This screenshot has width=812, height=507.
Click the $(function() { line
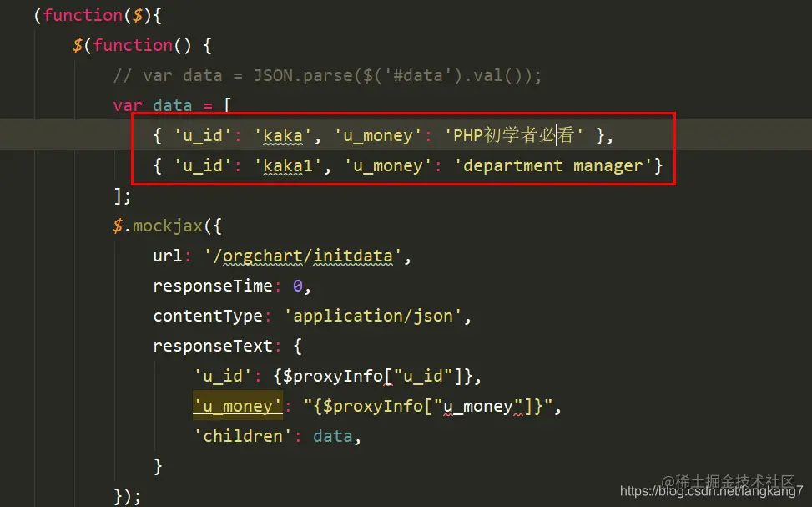pyautogui.click(x=142, y=45)
